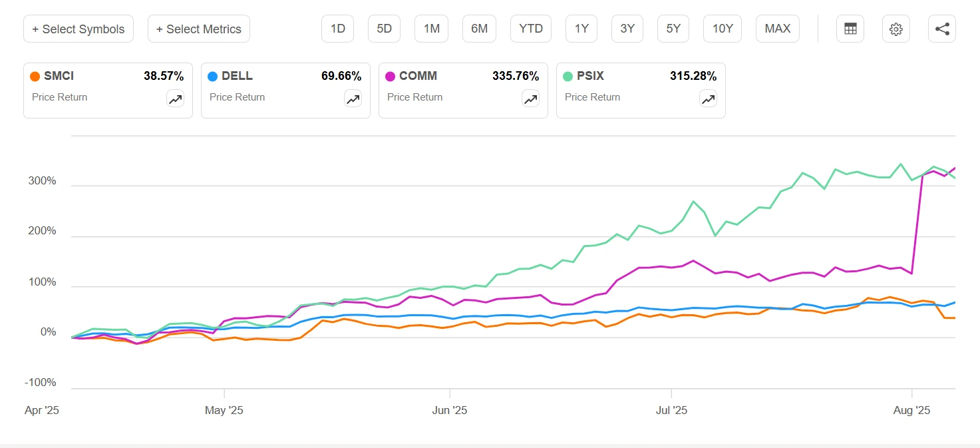The height and width of the screenshot is (448, 980).
Task: Choose the YTD time range
Action: coord(530,29)
